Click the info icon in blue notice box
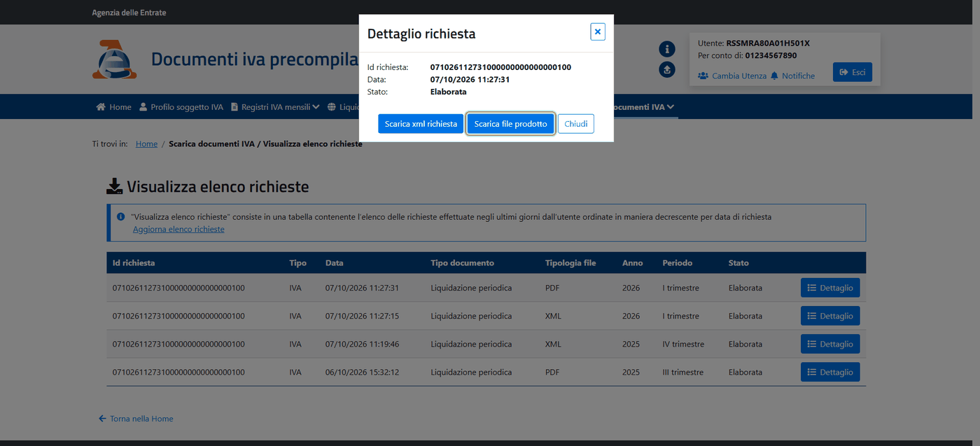980x446 pixels. tap(120, 217)
